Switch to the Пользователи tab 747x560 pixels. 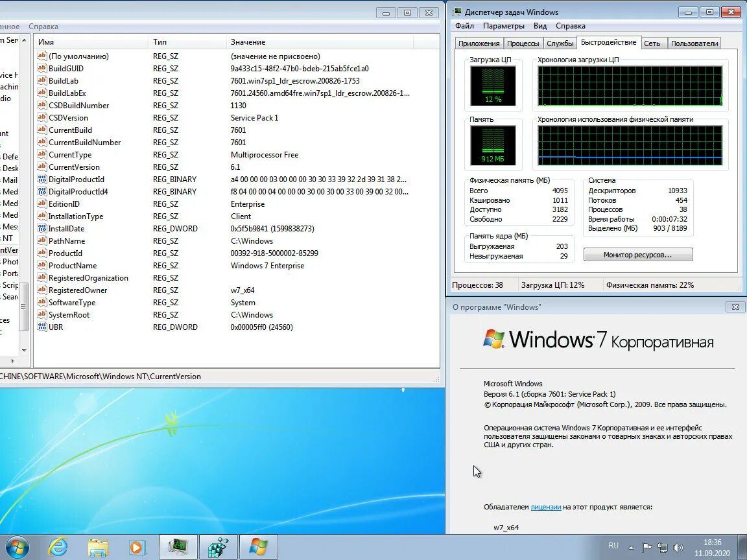pyautogui.click(x=694, y=43)
